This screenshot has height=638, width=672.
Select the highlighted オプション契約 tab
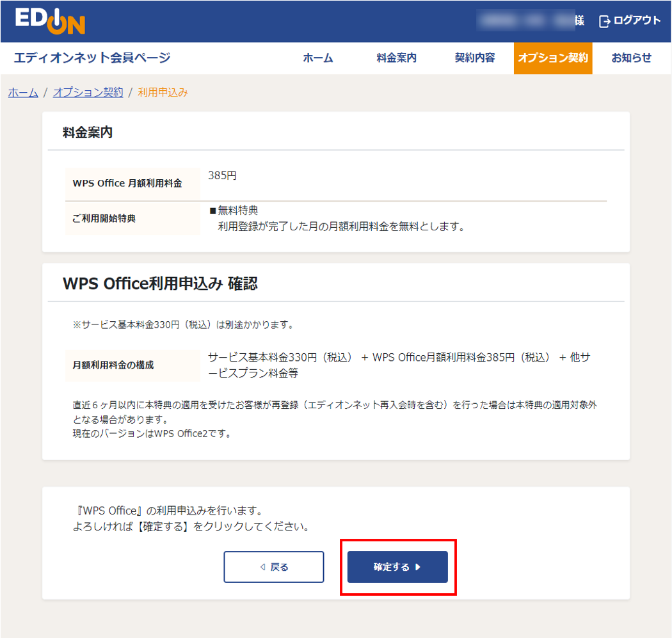pos(553,58)
